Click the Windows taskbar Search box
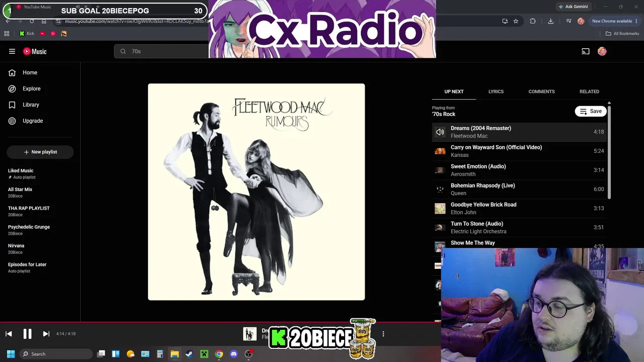Screen dimensions: 644x362 56,354
